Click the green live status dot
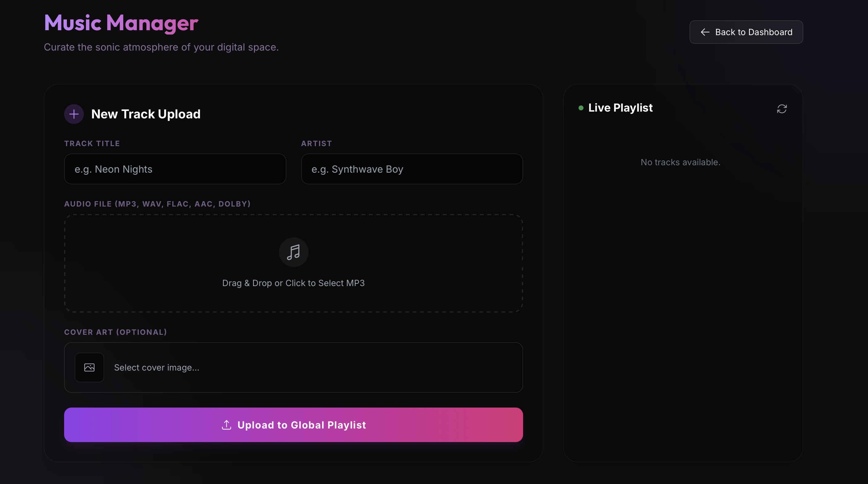The height and width of the screenshot is (484, 868). click(x=581, y=108)
